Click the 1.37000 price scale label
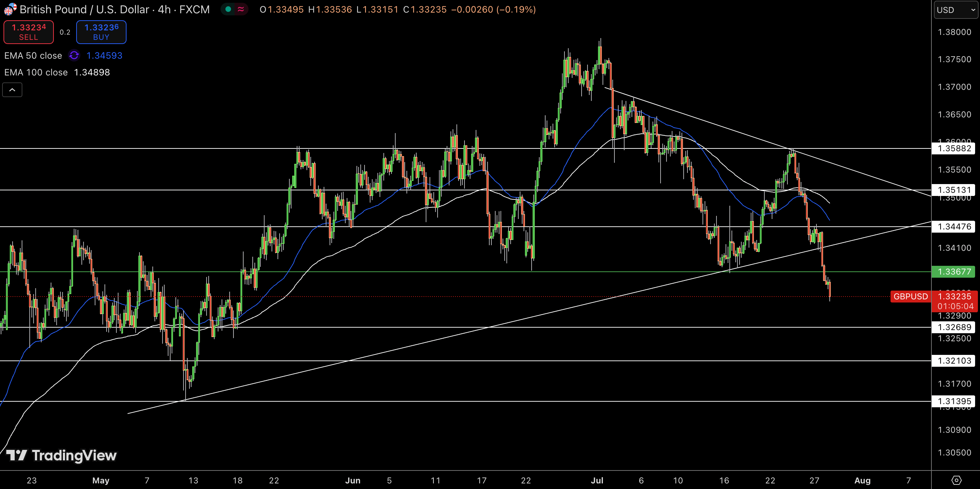The width and height of the screenshot is (980, 489). 954,87
